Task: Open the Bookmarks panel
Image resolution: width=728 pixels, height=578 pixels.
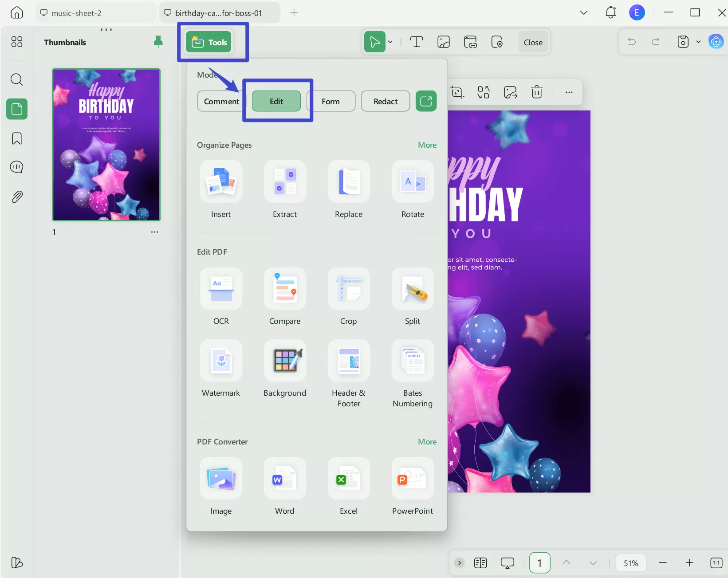Action: [x=16, y=138]
